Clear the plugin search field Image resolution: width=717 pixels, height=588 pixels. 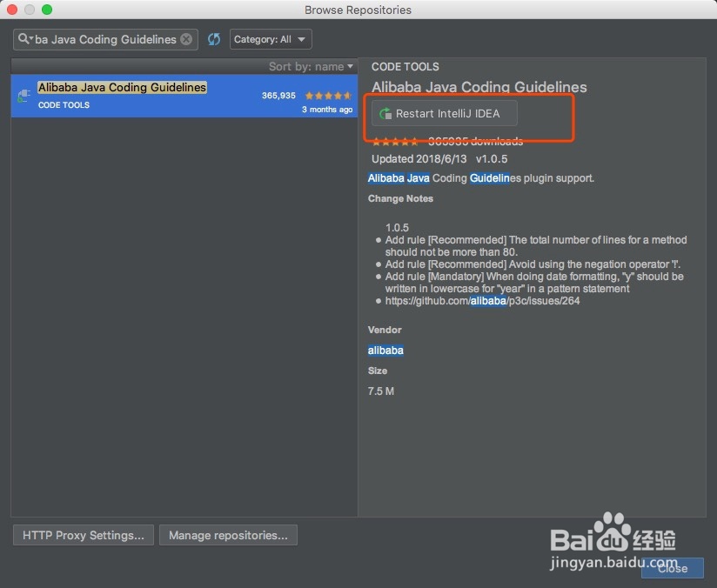[186, 39]
